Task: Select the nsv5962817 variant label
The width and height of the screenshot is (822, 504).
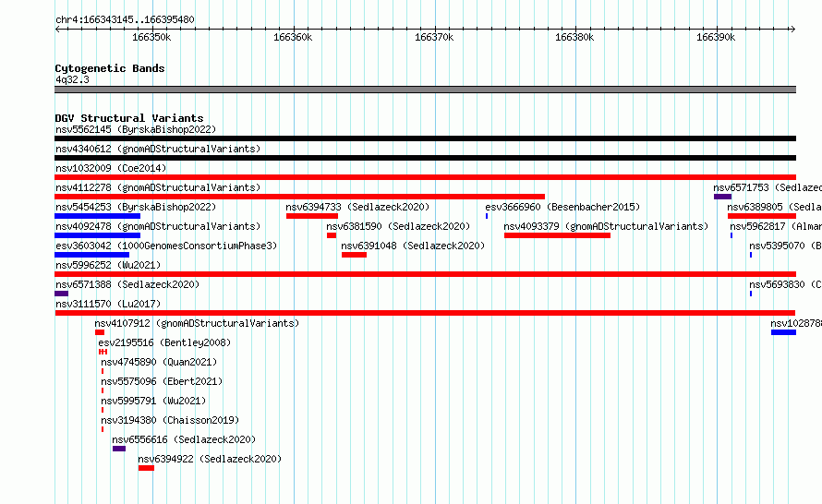Action: 776,226
